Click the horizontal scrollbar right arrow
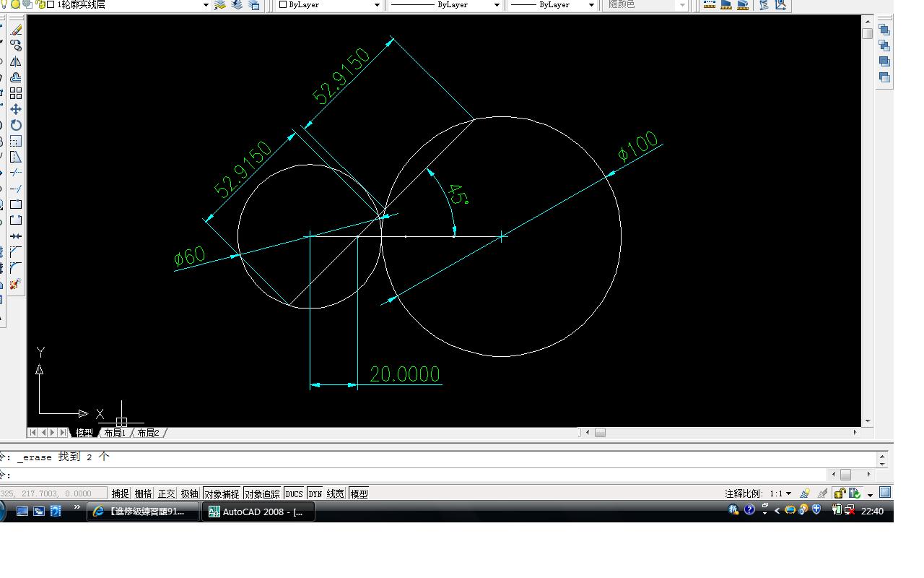924x578 pixels. coord(855,432)
